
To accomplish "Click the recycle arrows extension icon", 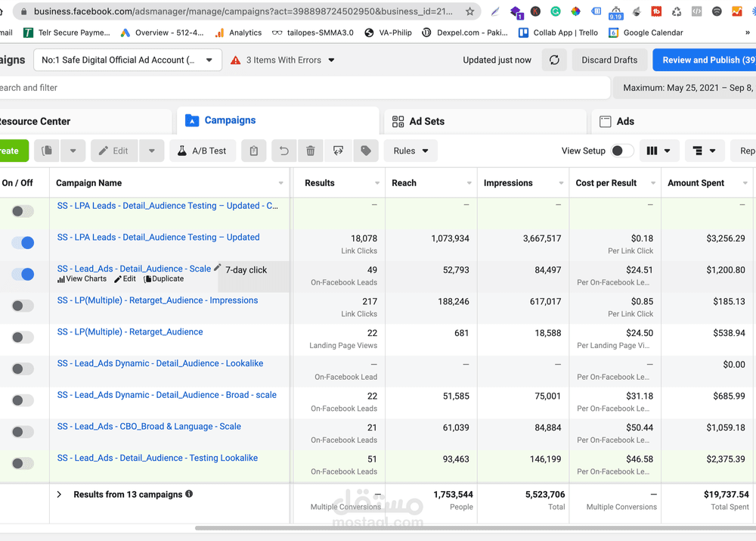I will [677, 11].
